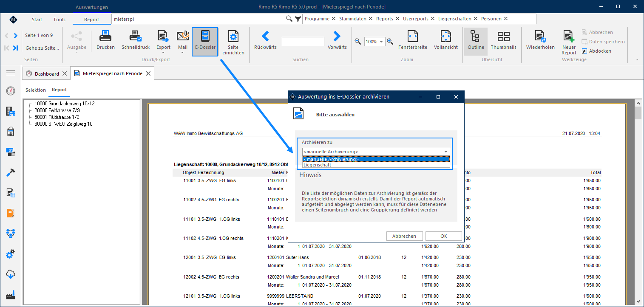Switch to the Selektion sub-tab
This screenshot has width=644, height=307.
36,90
